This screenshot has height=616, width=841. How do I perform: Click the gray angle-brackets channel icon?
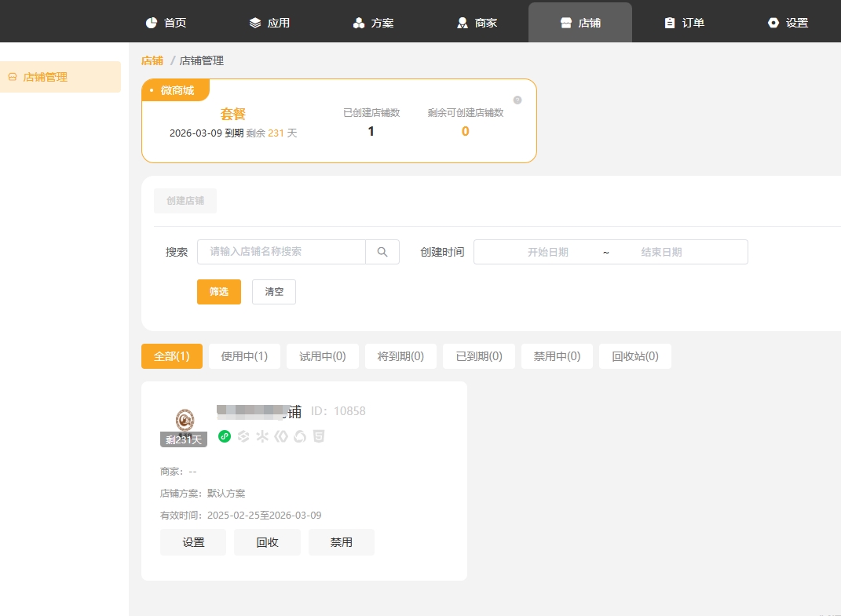pyautogui.click(x=281, y=436)
